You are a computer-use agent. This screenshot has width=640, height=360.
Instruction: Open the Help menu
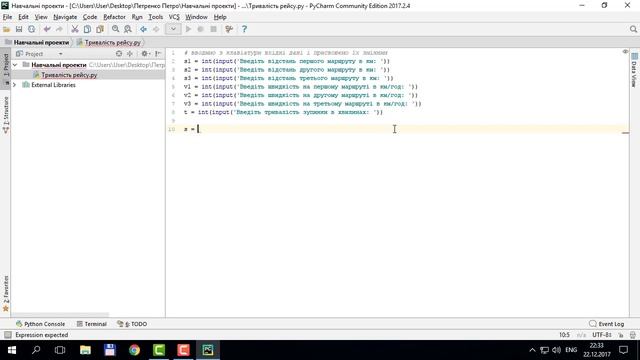point(220,17)
